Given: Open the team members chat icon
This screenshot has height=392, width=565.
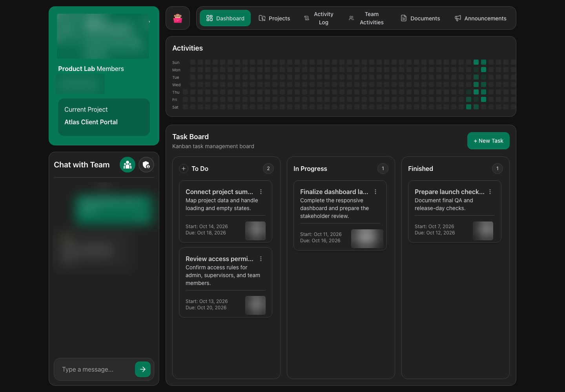Looking at the screenshot, I should coord(128,165).
